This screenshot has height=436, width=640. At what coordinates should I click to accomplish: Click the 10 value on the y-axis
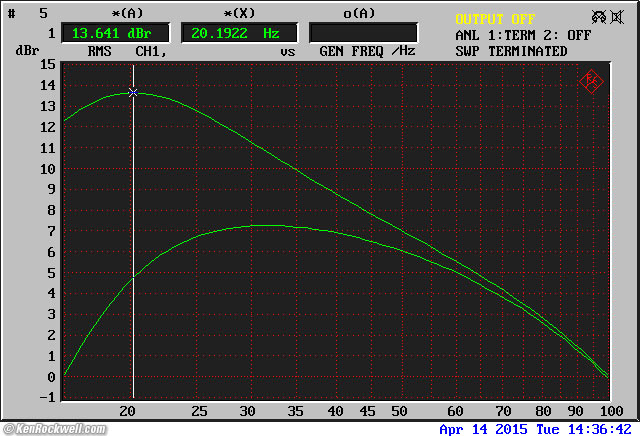(47, 169)
